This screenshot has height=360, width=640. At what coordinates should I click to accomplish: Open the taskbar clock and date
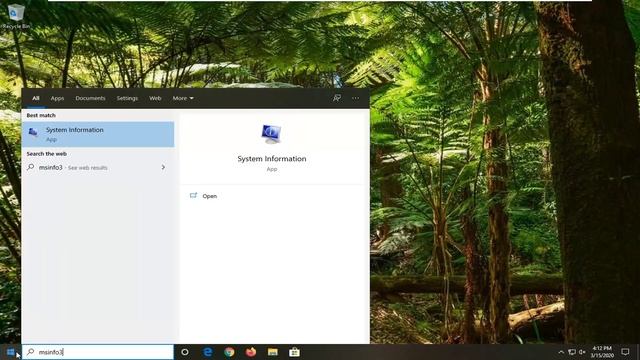tap(602, 352)
